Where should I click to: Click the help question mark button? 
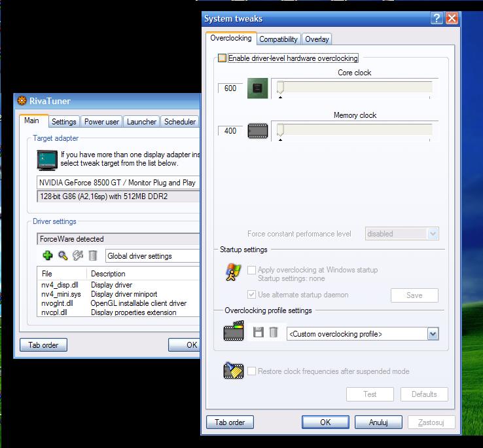pos(437,18)
